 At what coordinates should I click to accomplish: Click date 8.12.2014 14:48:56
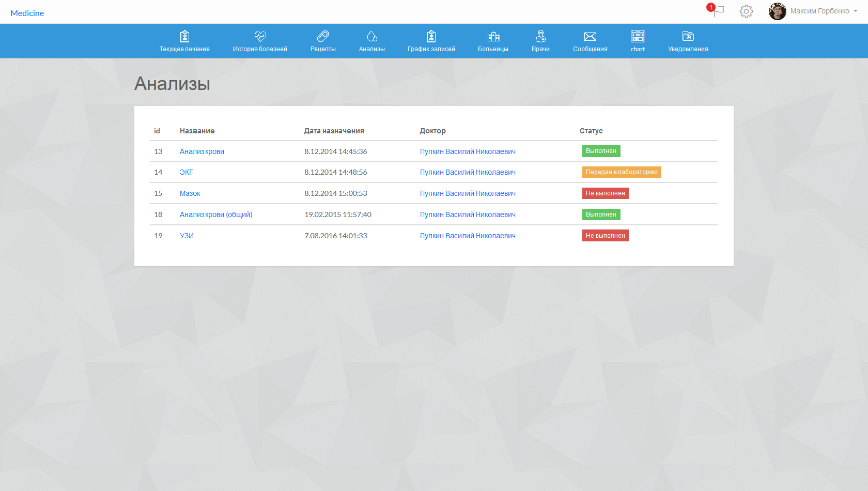pos(336,172)
